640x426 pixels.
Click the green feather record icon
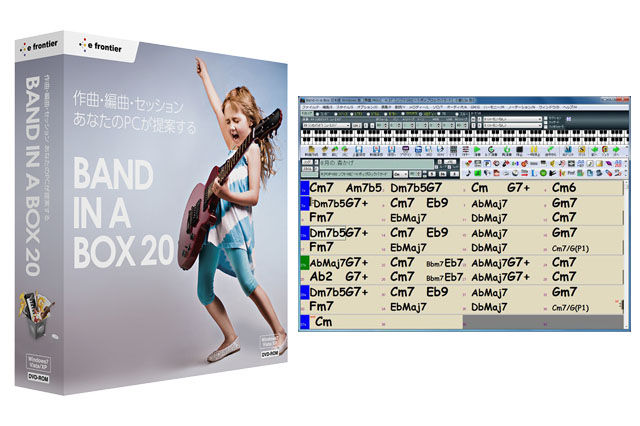[550, 150]
